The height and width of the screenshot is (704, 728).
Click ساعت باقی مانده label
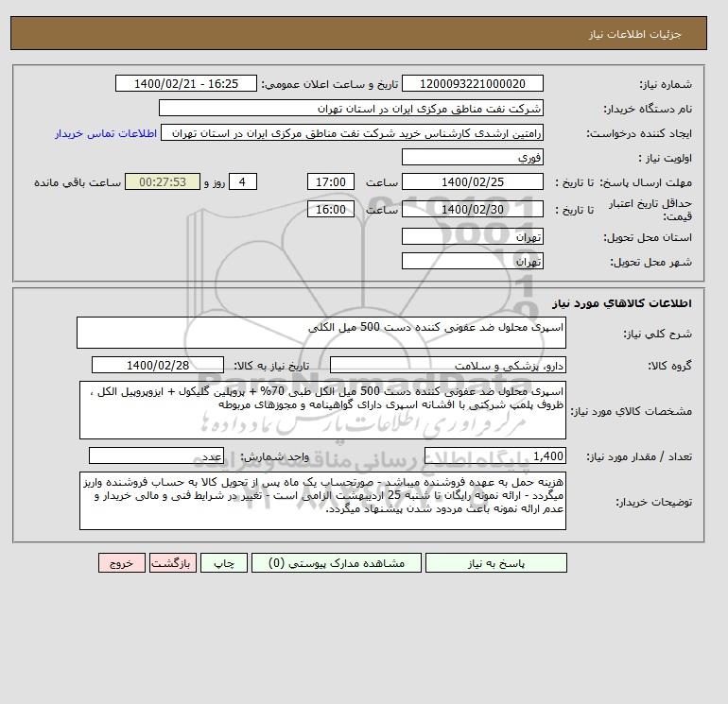78,182
